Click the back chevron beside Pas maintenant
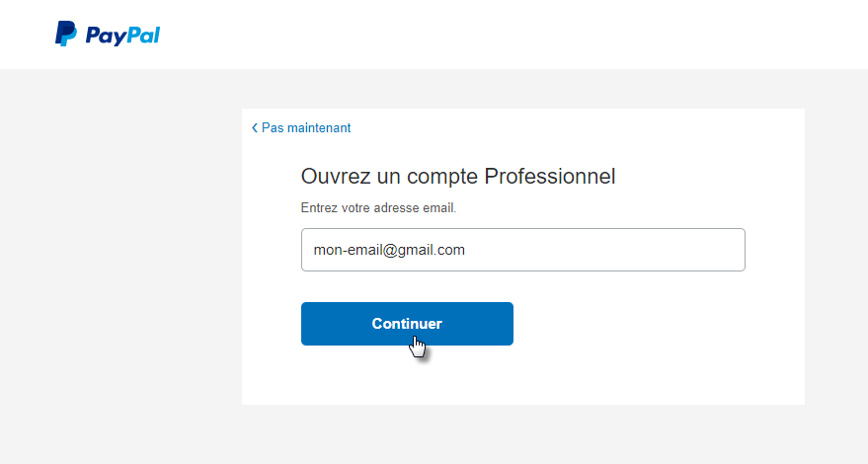 [x=255, y=128]
